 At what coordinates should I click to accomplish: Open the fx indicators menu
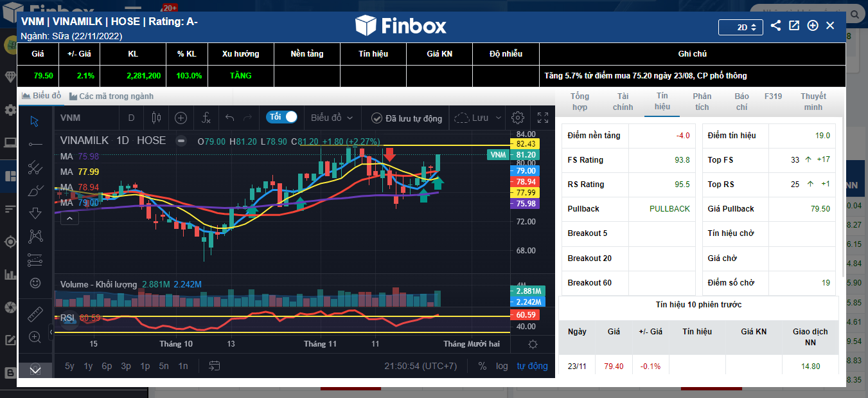[x=206, y=118]
